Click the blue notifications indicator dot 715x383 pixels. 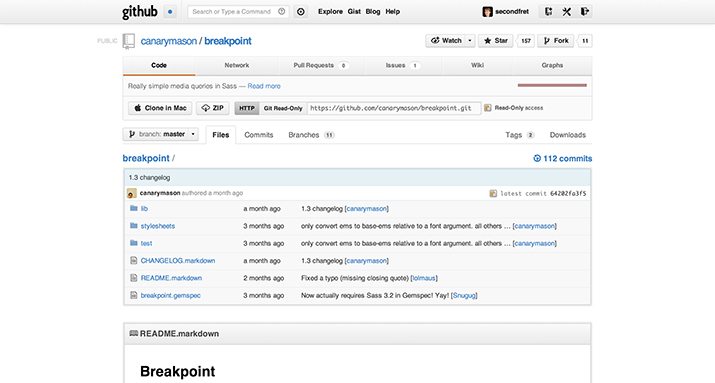click(170, 12)
